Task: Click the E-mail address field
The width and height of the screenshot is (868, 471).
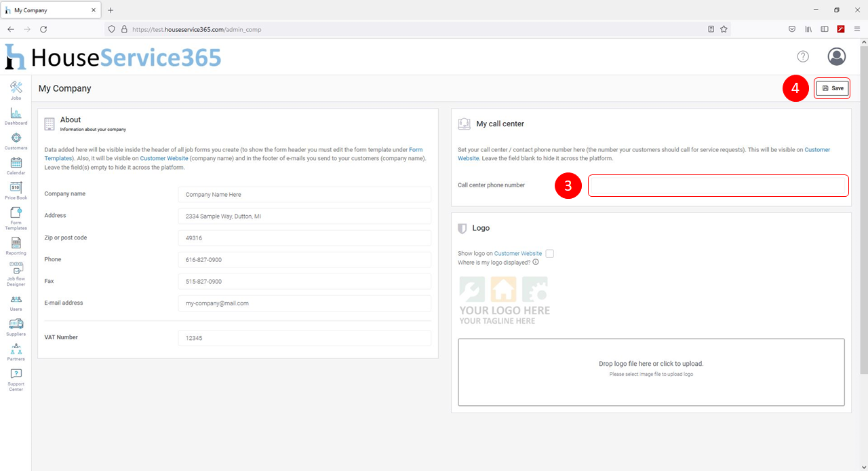Action: 304,303
